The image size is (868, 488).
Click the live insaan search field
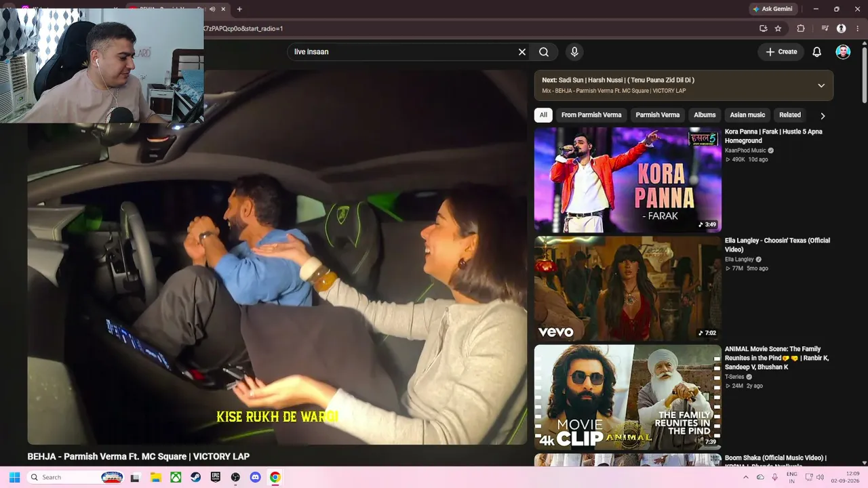[402, 52]
